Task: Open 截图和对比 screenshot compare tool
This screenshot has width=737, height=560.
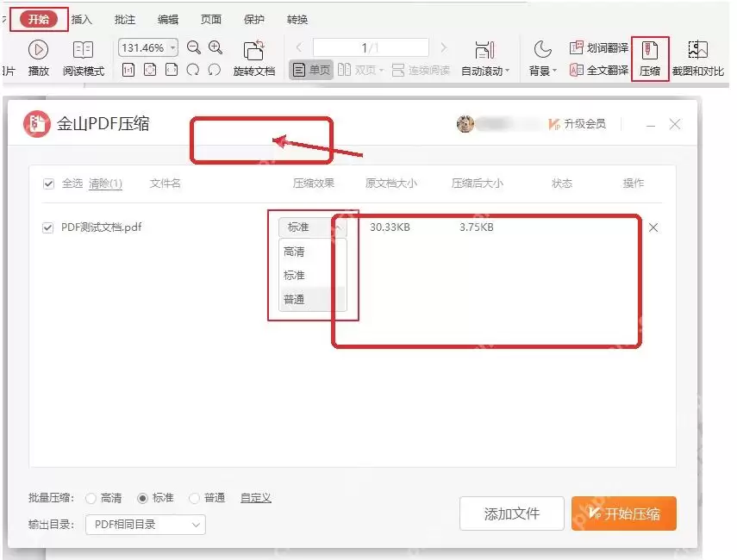Action: (697, 58)
